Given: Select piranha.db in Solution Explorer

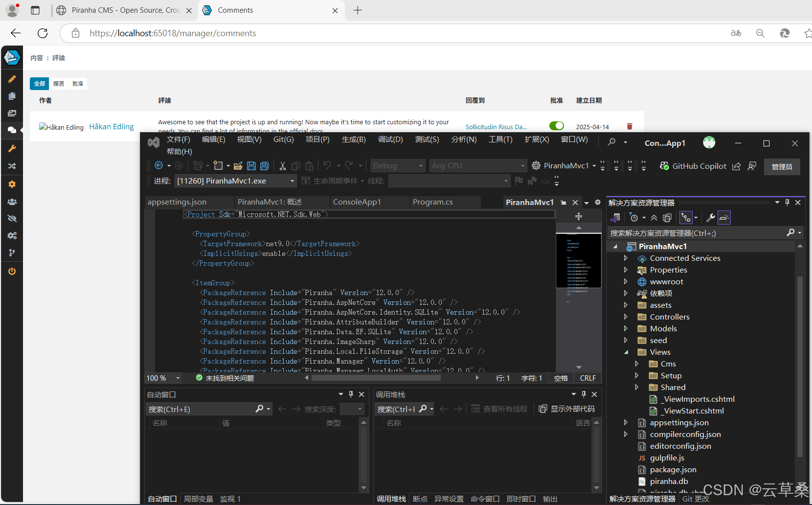Looking at the screenshot, I should [669, 481].
